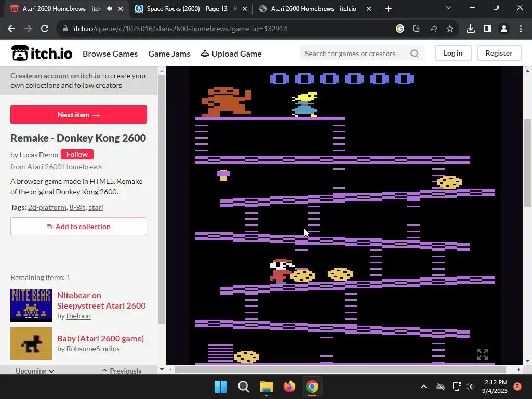Toggle the browser side panel
Image resolution: width=532 pixels, height=399 pixels.
[487, 29]
